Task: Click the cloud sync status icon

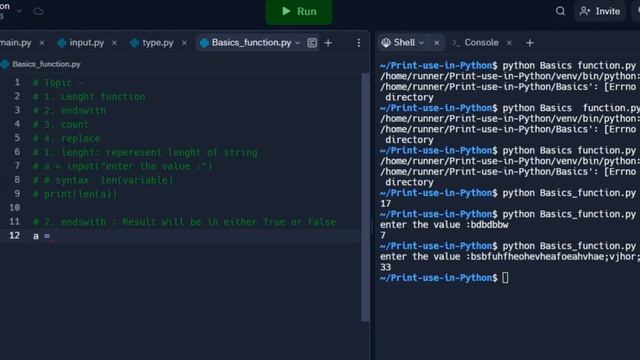Action: (38, 11)
